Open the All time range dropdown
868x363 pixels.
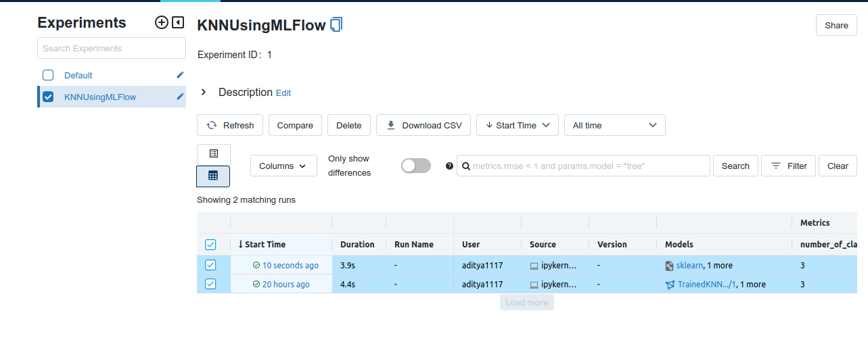point(614,125)
